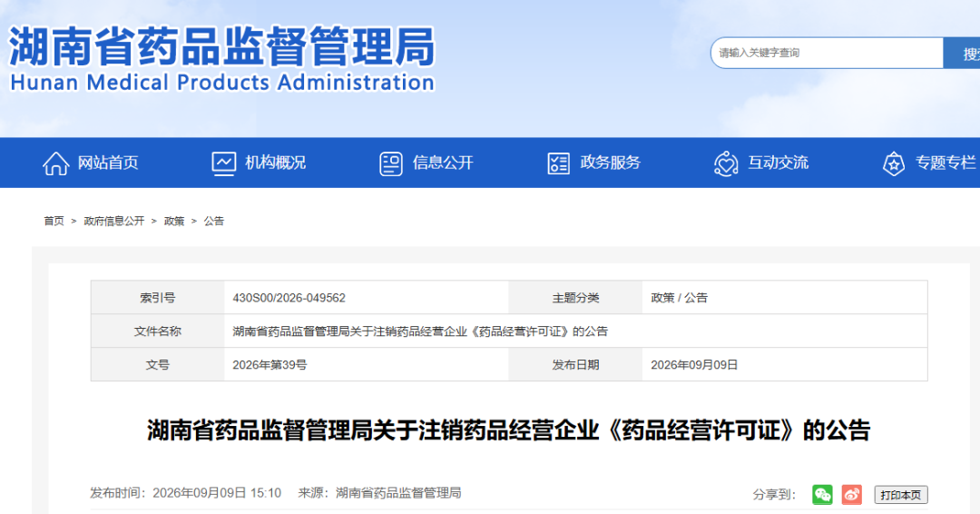The height and width of the screenshot is (514, 980).
Task: Click the home icon beside 网站首页
Action: click(55, 163)
